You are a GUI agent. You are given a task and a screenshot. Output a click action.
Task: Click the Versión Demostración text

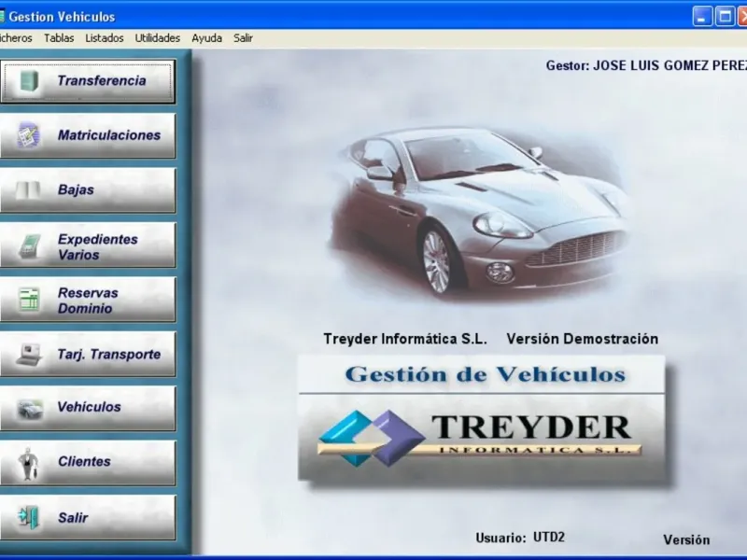click(x=582, y=339)
